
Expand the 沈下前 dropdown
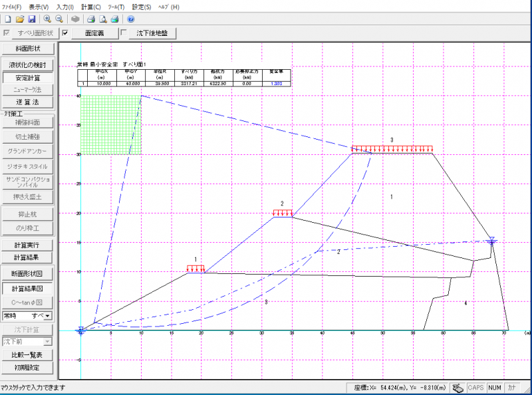47,341
